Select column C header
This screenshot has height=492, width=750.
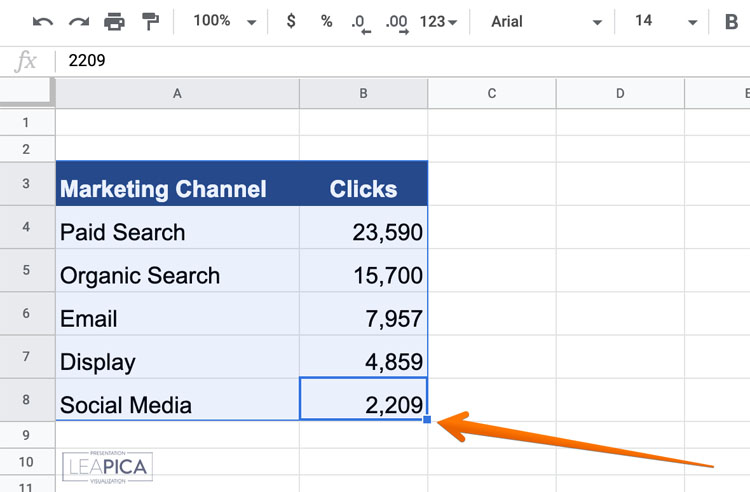(492, 94)
